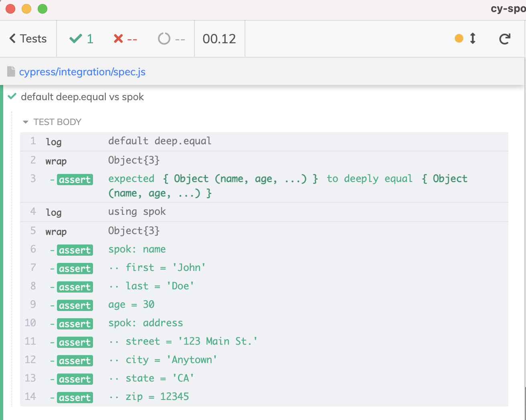
Task: Maximize the window with the green button
Action: [42, 8]
